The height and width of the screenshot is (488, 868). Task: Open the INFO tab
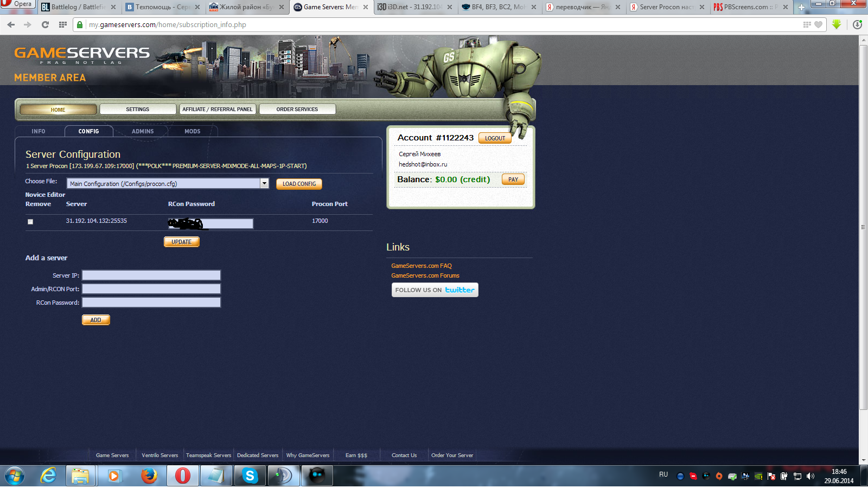click(x=39, y=131)
